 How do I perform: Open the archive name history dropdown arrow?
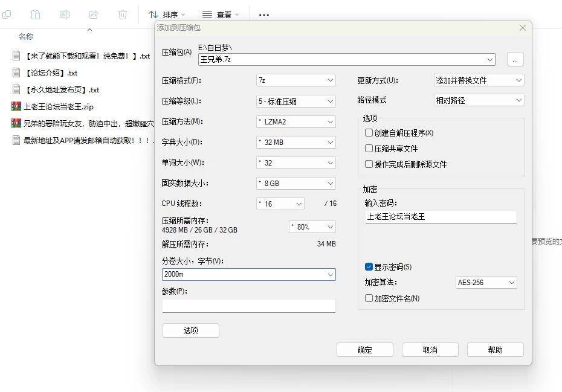490,59
